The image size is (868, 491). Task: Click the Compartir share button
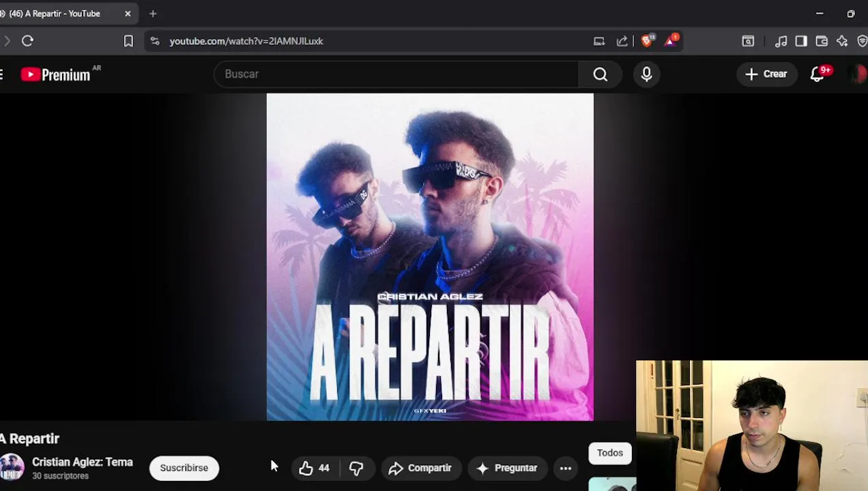[x=420, y=468]
